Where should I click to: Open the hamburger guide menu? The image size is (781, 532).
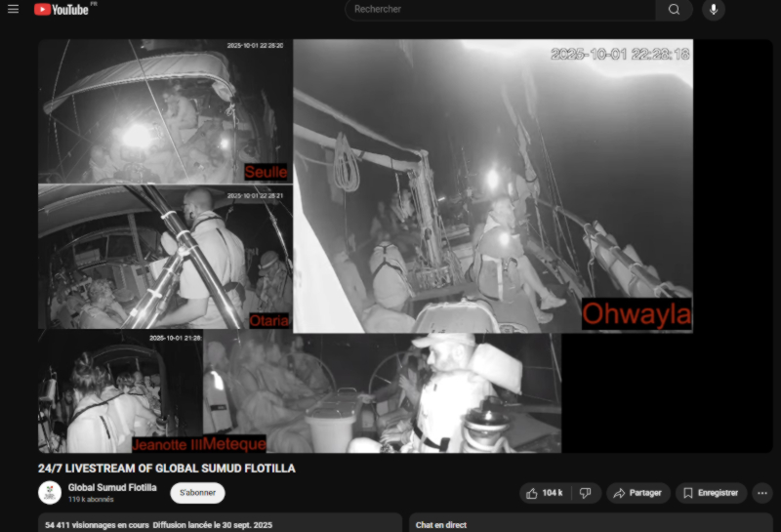(13, 9)
